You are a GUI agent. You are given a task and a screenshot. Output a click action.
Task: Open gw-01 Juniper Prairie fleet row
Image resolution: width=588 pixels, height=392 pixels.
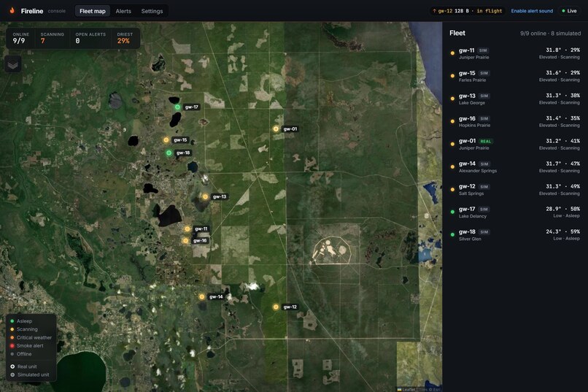coord(515,145)
